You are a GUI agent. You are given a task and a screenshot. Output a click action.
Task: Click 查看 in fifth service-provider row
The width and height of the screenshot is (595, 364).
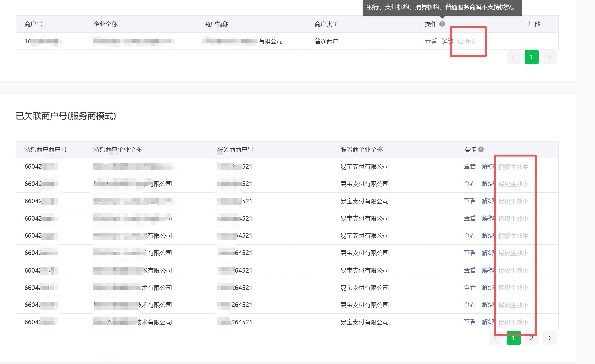tap(469, 236)
